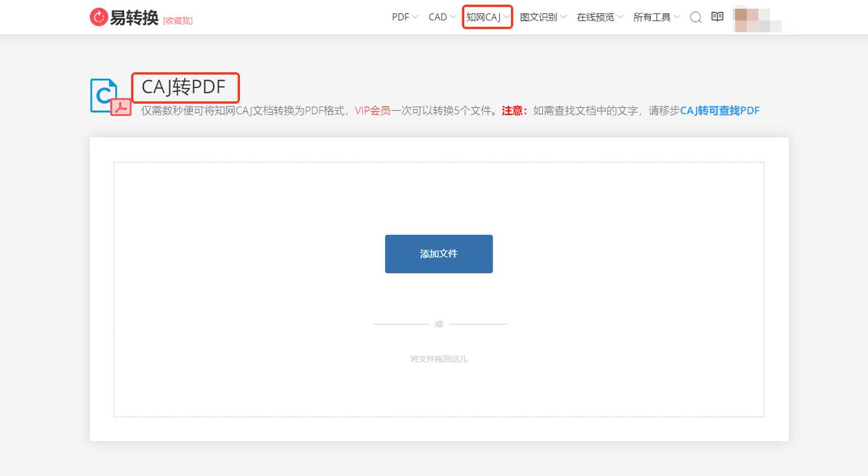This screenshot has width=868, height=476.
Task: Open the search magnifier icon
Action: tap(695, 17)
